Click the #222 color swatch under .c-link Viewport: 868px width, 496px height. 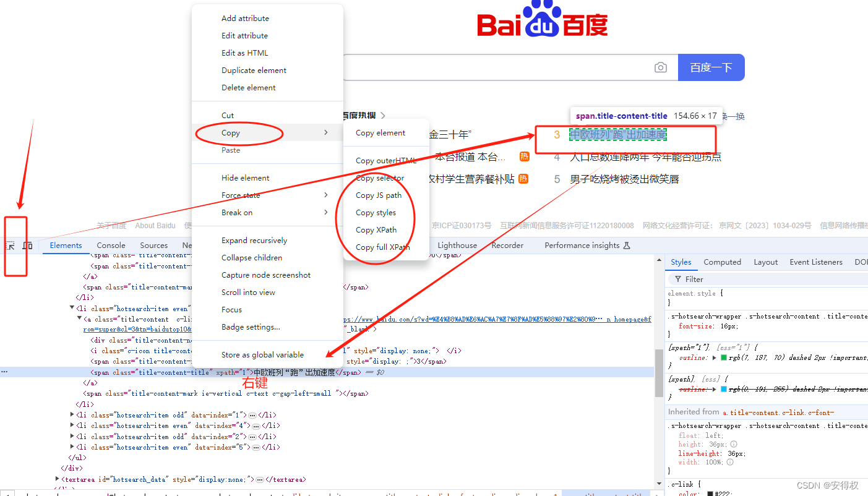pos(711,494)
